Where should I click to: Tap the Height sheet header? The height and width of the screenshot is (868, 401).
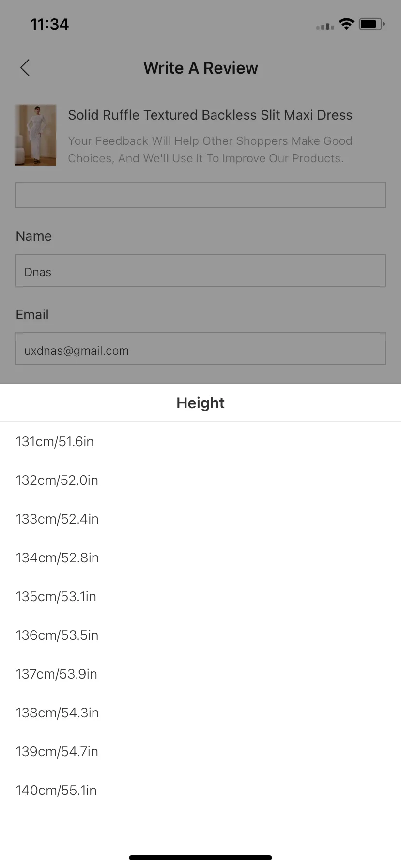pos(200,403)
